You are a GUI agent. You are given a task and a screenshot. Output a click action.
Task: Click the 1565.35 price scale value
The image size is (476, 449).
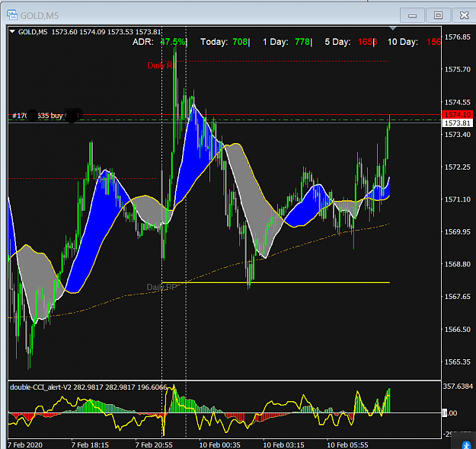click(458, 362)
